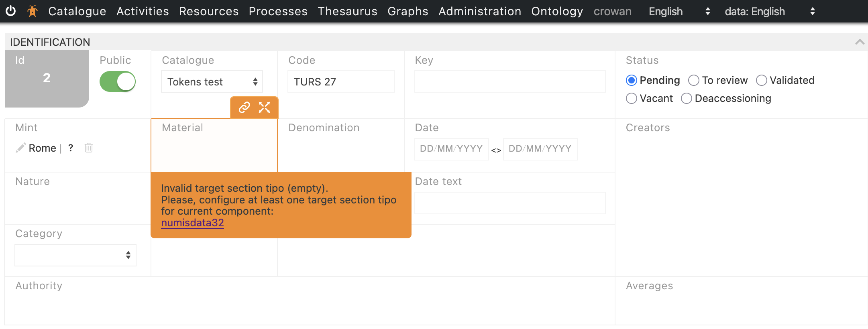Open the Tokens test catalogue dropdown
The height and width of the screenshot is (329, 868).
pyautogui.click(x=212, y=81)
